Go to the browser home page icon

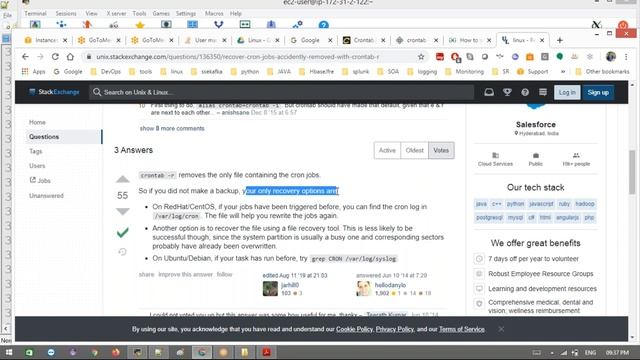click(x=70, y=57)
